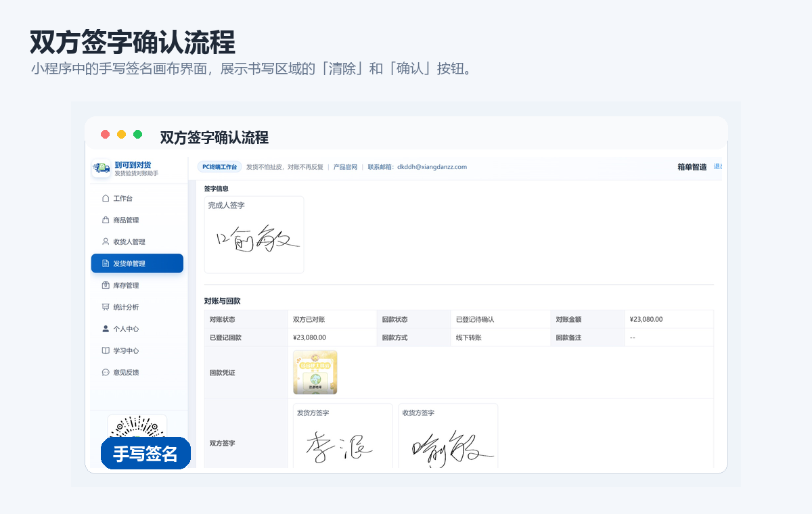Click the 回款方式 label cell
Image resolution: width=812 pixels, height=514 pixels.
coord(413,337)
